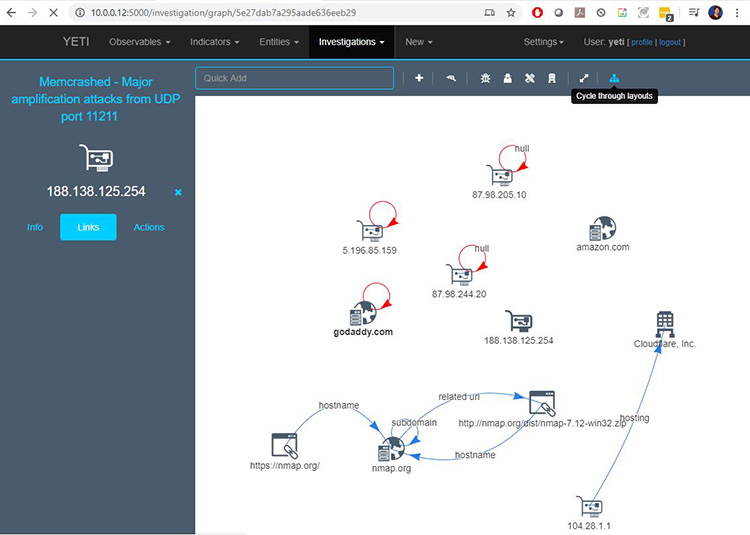This screenshot has height=535, width=750.
Task: Click the Memcrashed investigation title
Action: pyautogui.click(x=96, y=99)
